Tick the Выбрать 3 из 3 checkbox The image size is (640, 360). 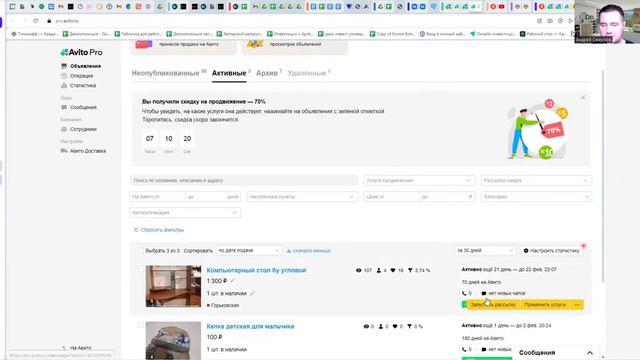click(140, 251)
